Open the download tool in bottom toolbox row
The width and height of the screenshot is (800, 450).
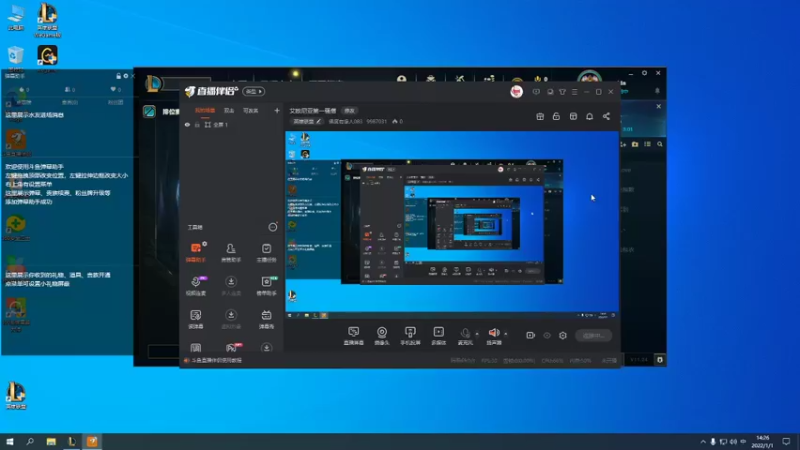[x=266, y=348]
